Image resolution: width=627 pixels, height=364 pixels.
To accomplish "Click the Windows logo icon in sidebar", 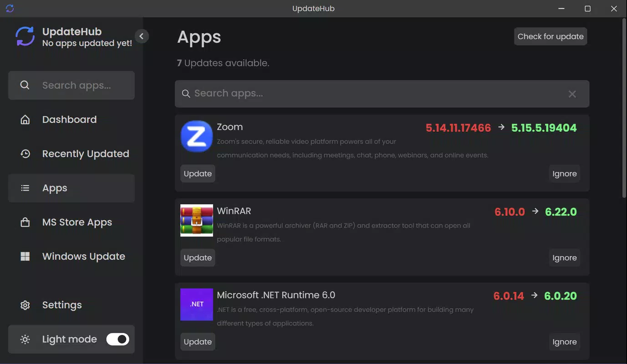I will click(x=25, y=256).
